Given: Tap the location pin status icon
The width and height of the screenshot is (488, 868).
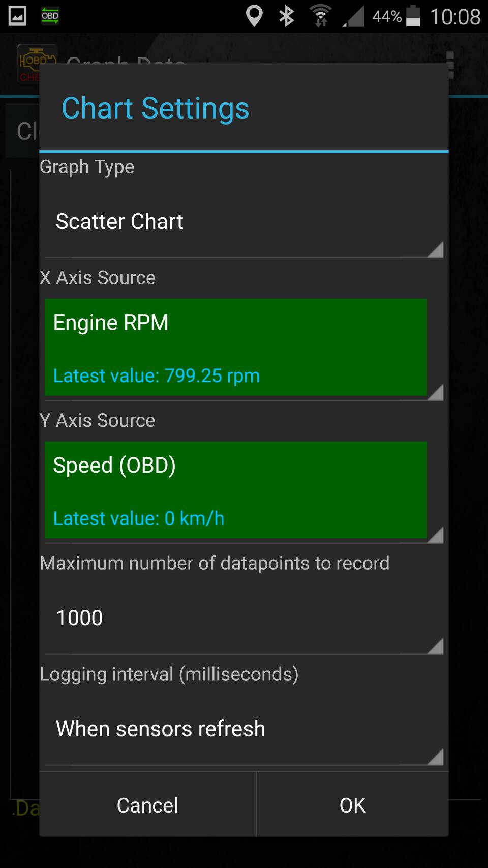Looking at the screenshot, I should [x=254, y=16].
